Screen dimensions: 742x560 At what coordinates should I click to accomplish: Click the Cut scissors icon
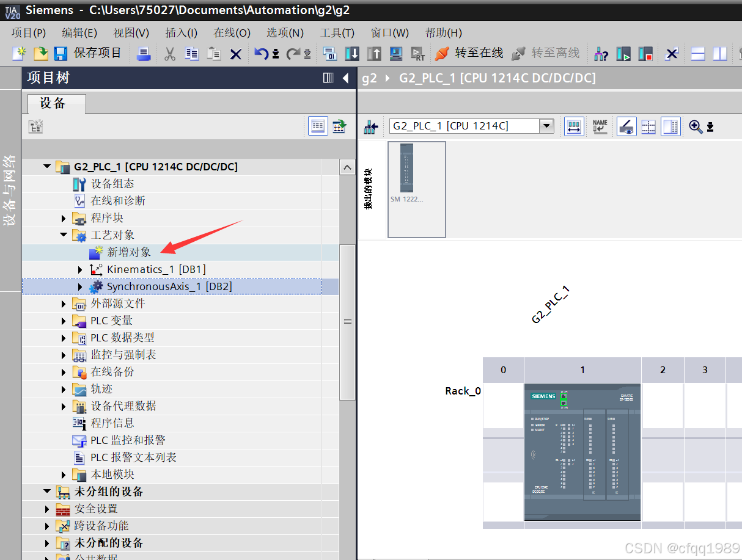point(170,54)
